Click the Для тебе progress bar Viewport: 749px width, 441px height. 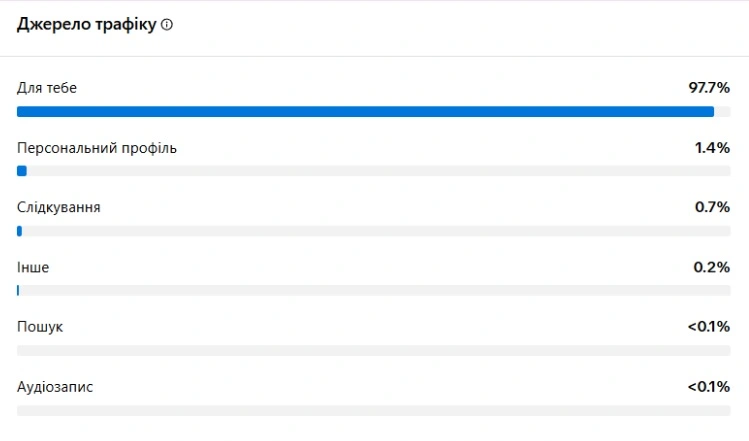374,111
